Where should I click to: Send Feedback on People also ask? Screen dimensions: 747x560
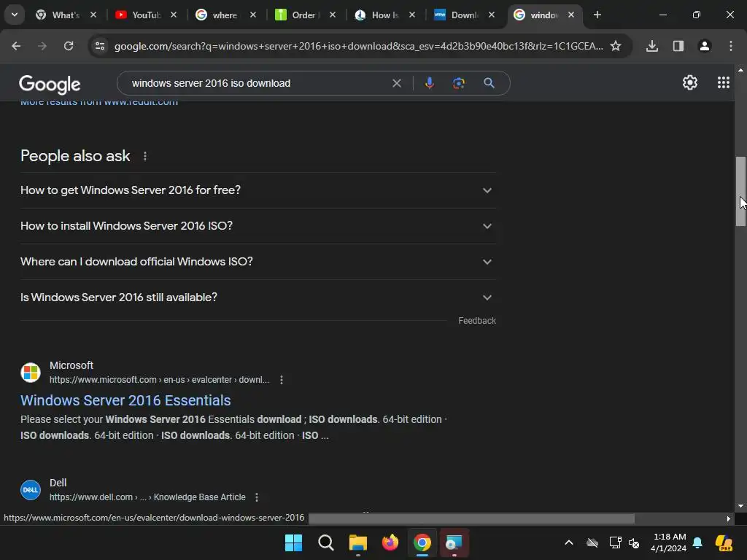pyautogui.click(x=477, y=321)
